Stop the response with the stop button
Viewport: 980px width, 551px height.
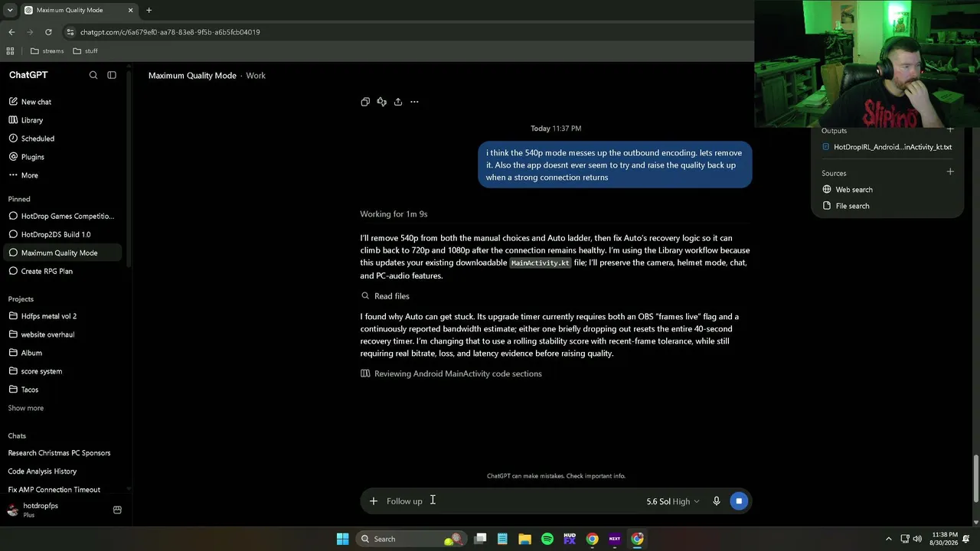pos(739,501)
